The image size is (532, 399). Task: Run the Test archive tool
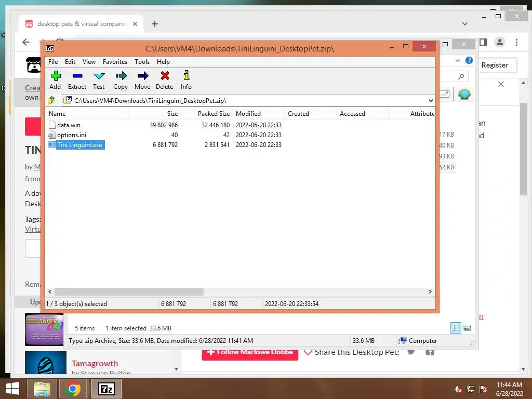99,76
